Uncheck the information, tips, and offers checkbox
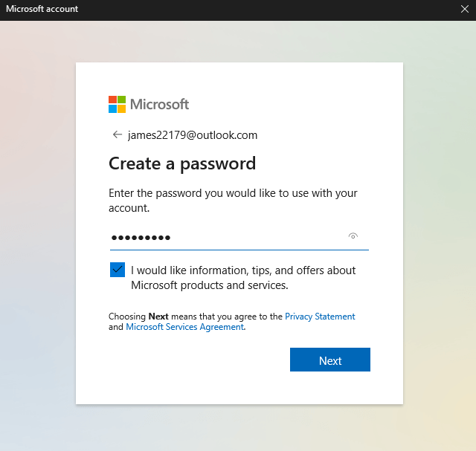Image resolution: width=476 pixels, height=451 pixels. 118,270
